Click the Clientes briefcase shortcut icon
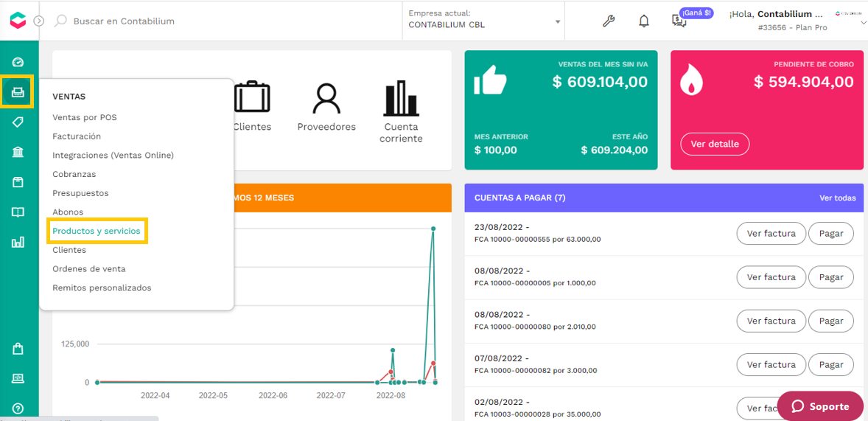 click(252, 98)
